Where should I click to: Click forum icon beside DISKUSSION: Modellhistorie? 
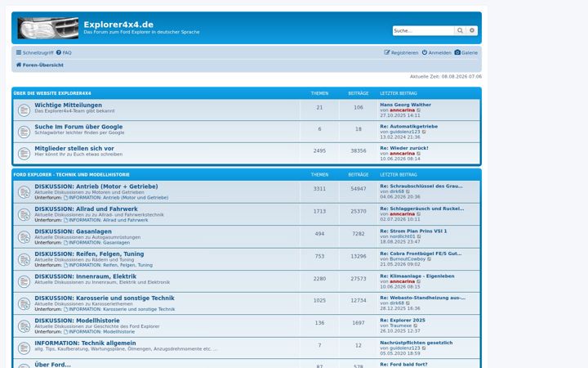(x=24, y=326)
